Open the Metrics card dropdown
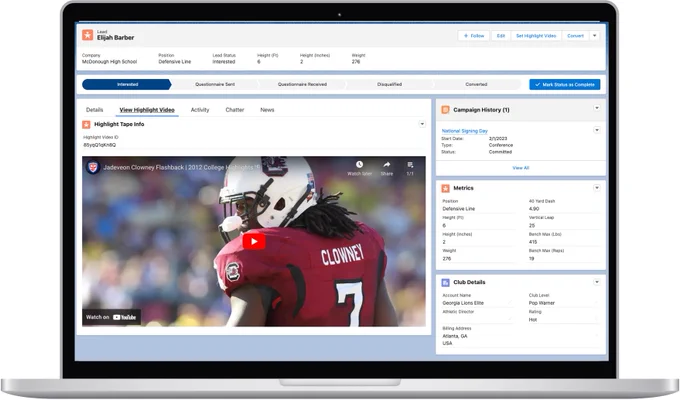 click(597, 188)
